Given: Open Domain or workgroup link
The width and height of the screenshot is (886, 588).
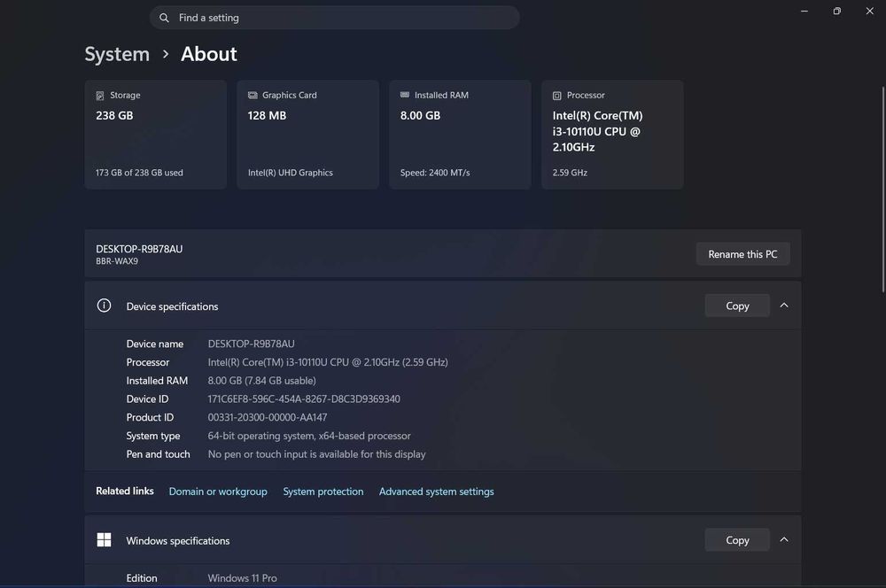Looking at the screenshot, I should [x=218, y=491].
